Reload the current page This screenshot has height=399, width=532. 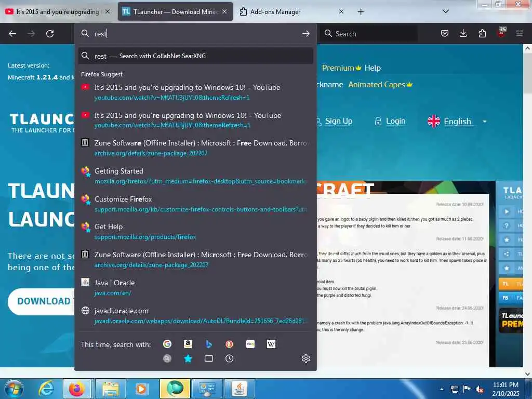tap(50, 34)
